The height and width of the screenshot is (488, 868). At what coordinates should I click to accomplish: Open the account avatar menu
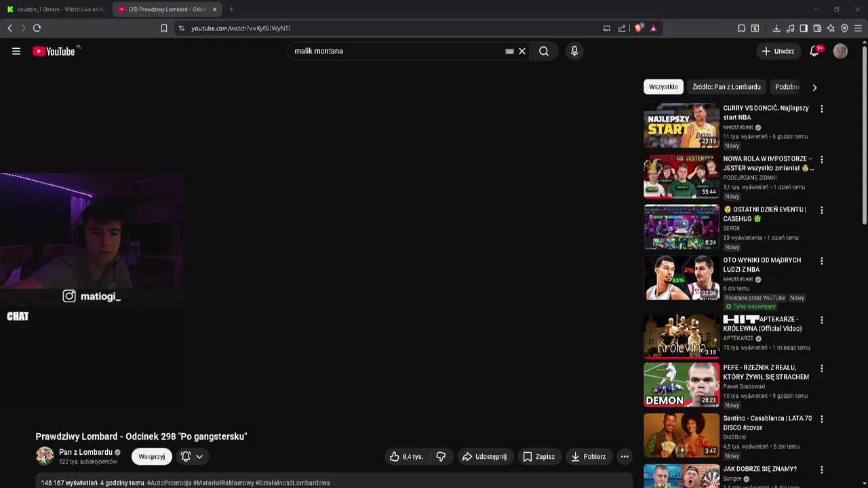(840, 51)
